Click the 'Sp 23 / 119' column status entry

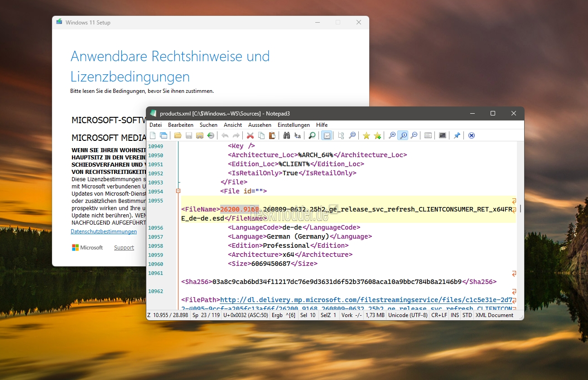tap(206, 315)
